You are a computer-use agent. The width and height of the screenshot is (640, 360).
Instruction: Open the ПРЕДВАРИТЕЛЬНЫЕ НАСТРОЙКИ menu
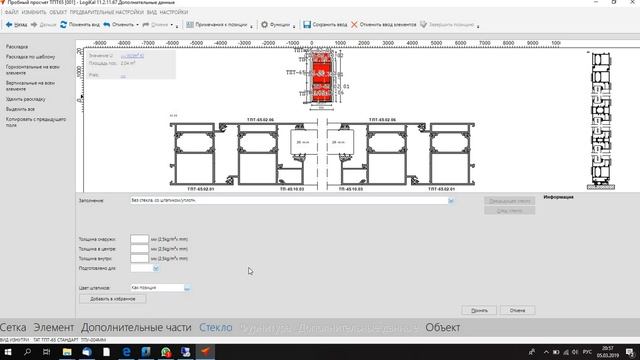tap(107, 12)
